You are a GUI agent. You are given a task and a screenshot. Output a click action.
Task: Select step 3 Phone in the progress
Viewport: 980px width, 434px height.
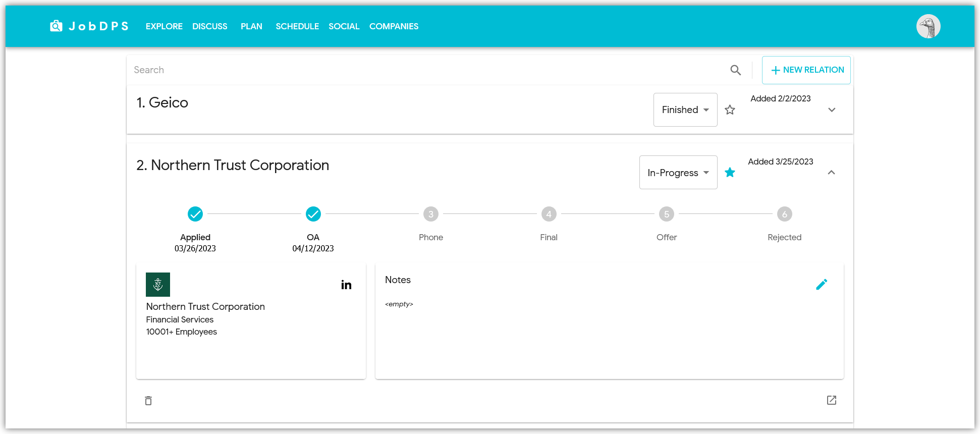click(x=431, y=214)
